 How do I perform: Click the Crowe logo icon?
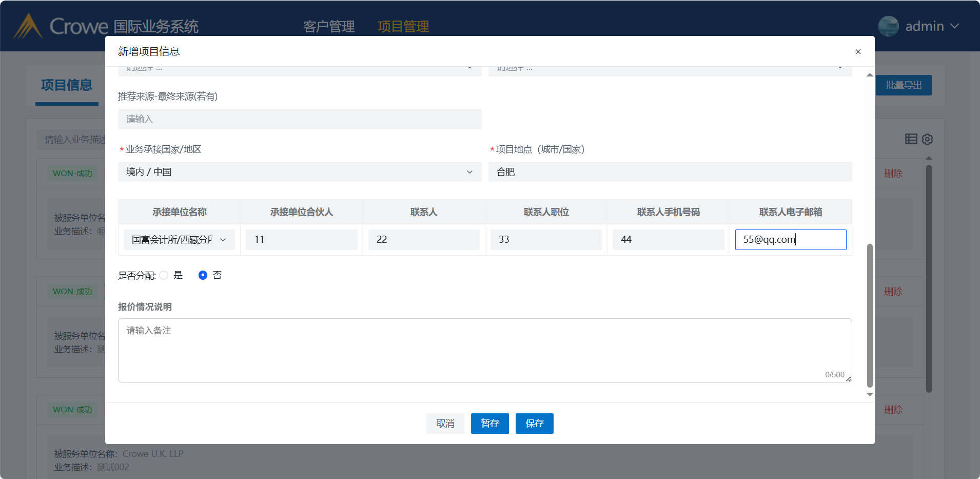click(28, 26)
